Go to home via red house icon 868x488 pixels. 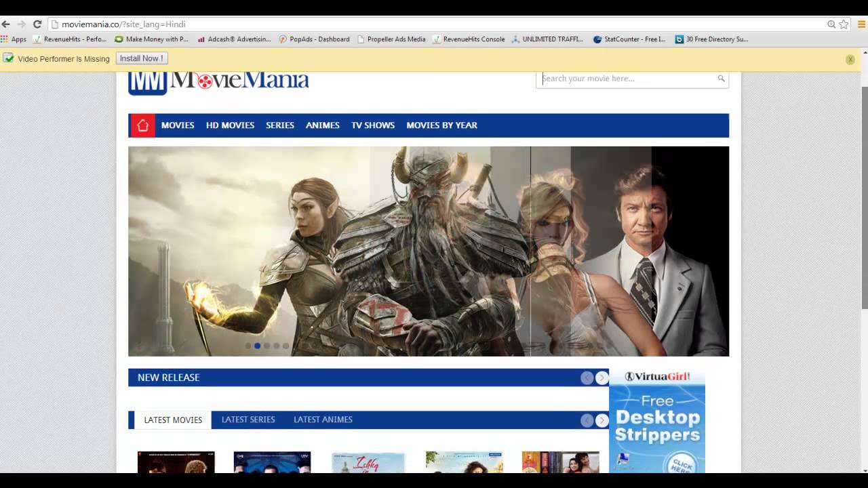click(142, 125)
